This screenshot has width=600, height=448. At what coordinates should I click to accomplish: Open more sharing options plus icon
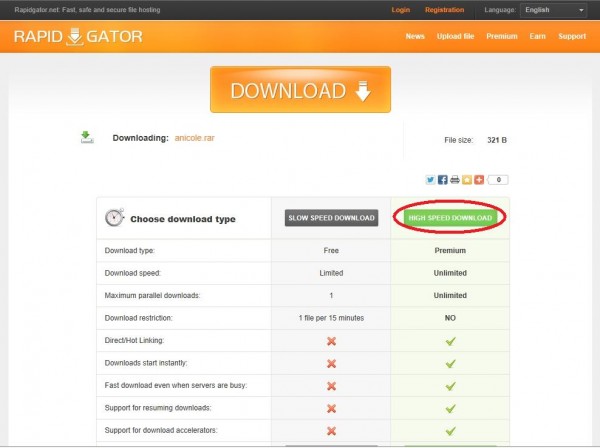coord(478,180)
